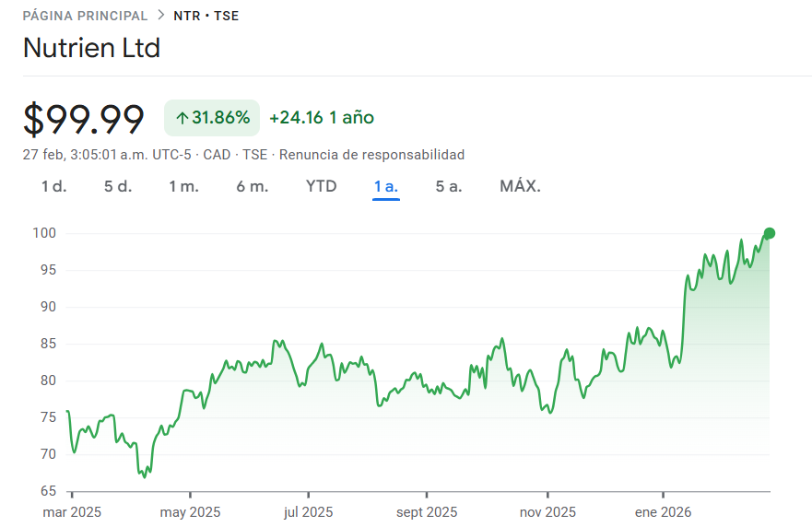Click the 75 y-axis value
This screenshot has height=527, width=812.
click(x=48, y=417)
